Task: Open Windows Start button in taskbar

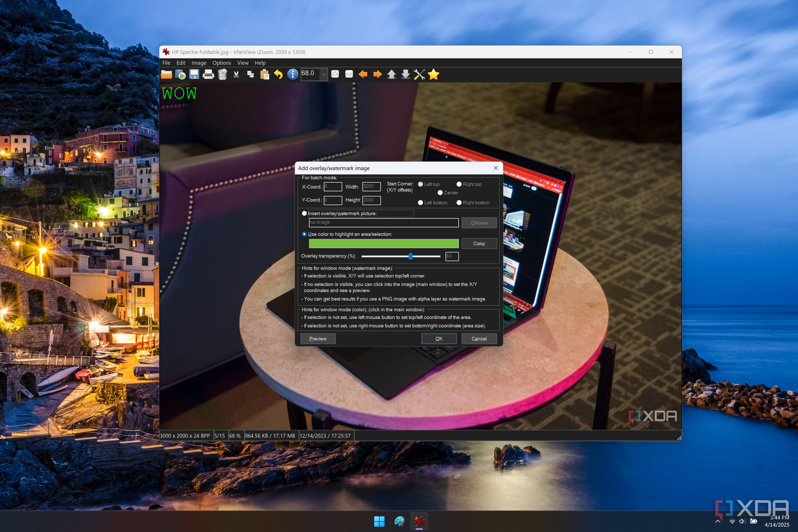Action: [379, 522]
